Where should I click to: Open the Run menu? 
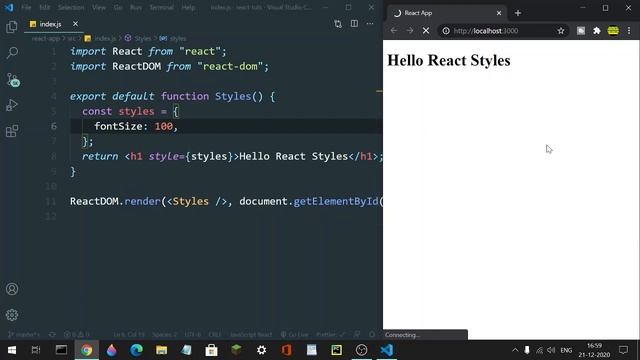click(136, 7)
